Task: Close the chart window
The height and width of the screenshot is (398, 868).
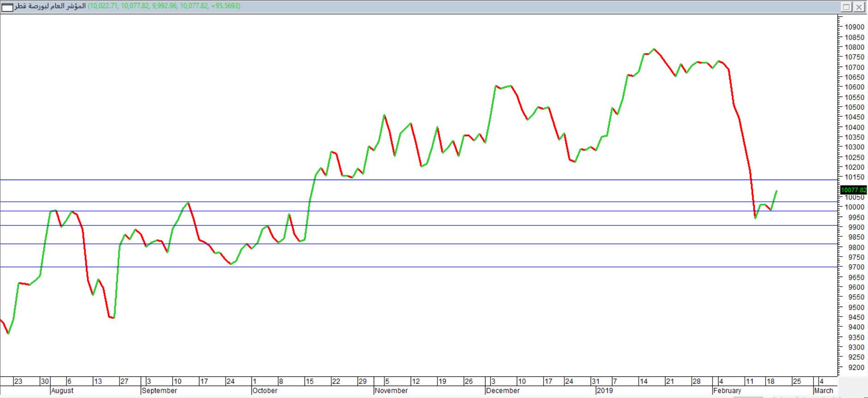Action: [858, 7]
